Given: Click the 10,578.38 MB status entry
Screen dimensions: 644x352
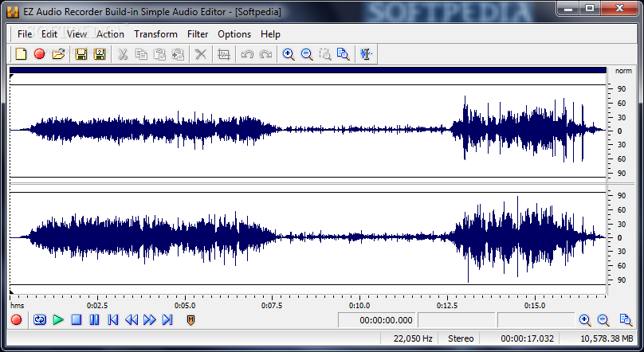Looking at the screenshot, I should pyautogui.click(x=607, y=338).
